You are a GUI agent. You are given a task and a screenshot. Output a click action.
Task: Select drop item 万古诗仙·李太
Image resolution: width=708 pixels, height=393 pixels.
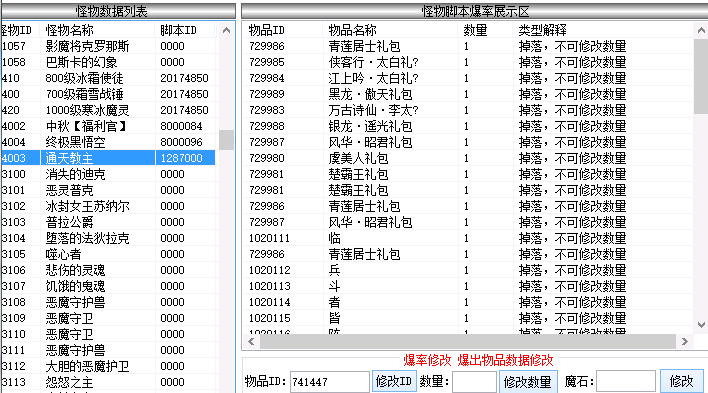pyautogui.click(x=468, y=110)
